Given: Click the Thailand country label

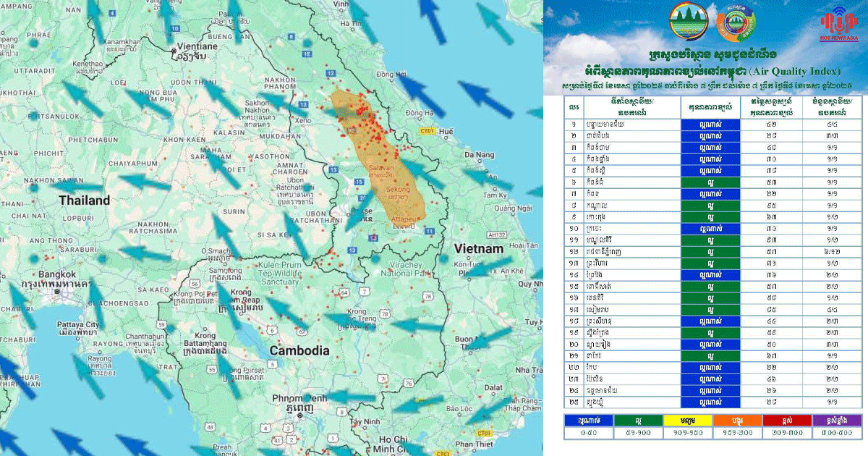Looking at the screenshot, I should point(84,200).
